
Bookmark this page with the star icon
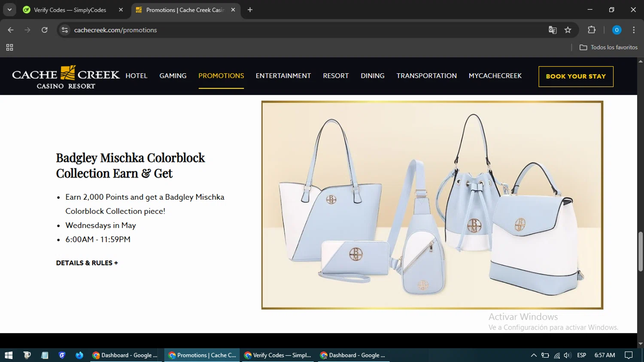click(568, 30)
